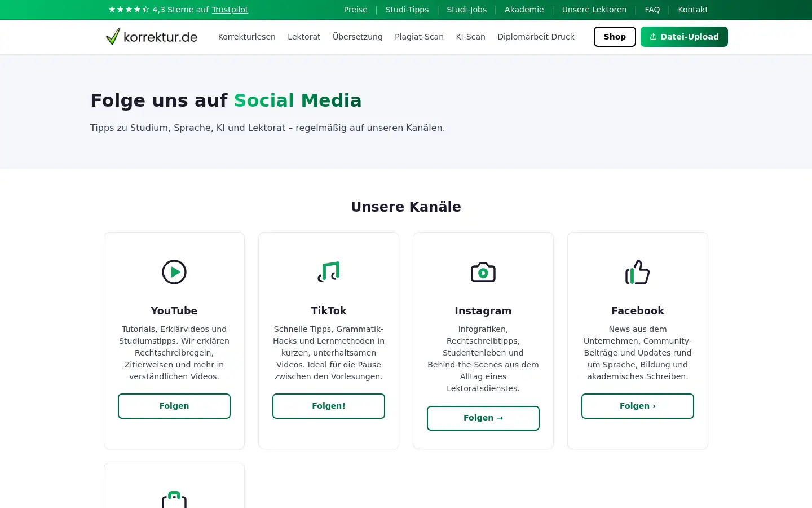
Task: Select Übersetzung in main navigation
Action: pos(358,37)
